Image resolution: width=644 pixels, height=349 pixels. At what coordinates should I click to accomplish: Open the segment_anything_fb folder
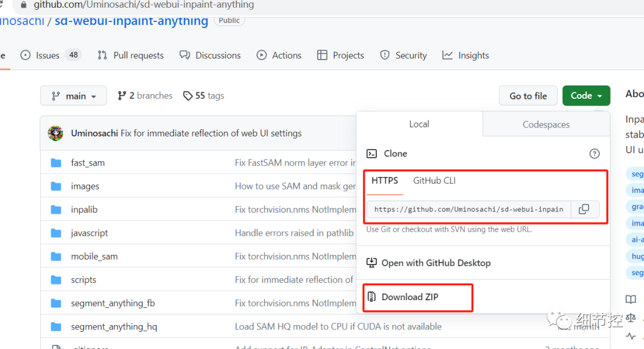(x=113, y=303)
